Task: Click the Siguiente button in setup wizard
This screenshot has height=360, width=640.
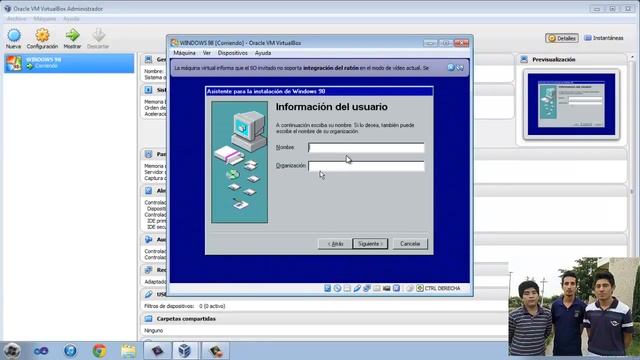Action: click(370, 244)
